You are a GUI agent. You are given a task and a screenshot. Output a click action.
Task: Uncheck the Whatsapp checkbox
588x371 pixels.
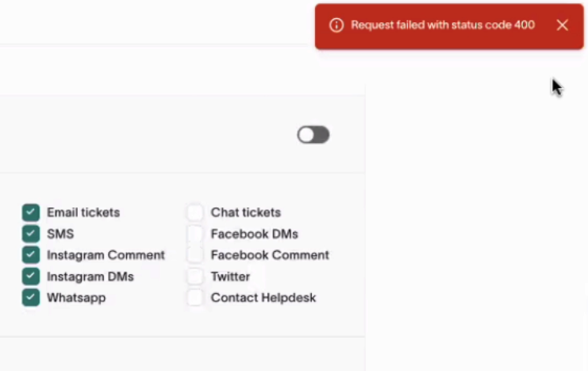pos(31,297)
